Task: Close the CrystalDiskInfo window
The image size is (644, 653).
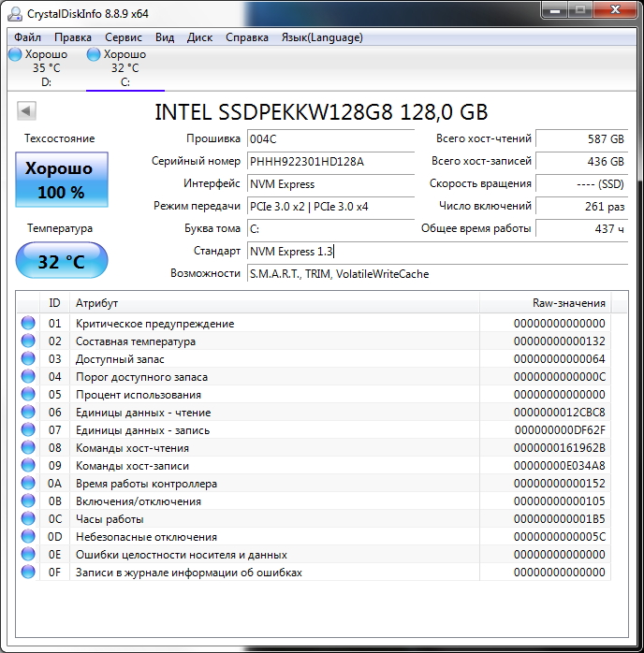Action: pos(615,10)
